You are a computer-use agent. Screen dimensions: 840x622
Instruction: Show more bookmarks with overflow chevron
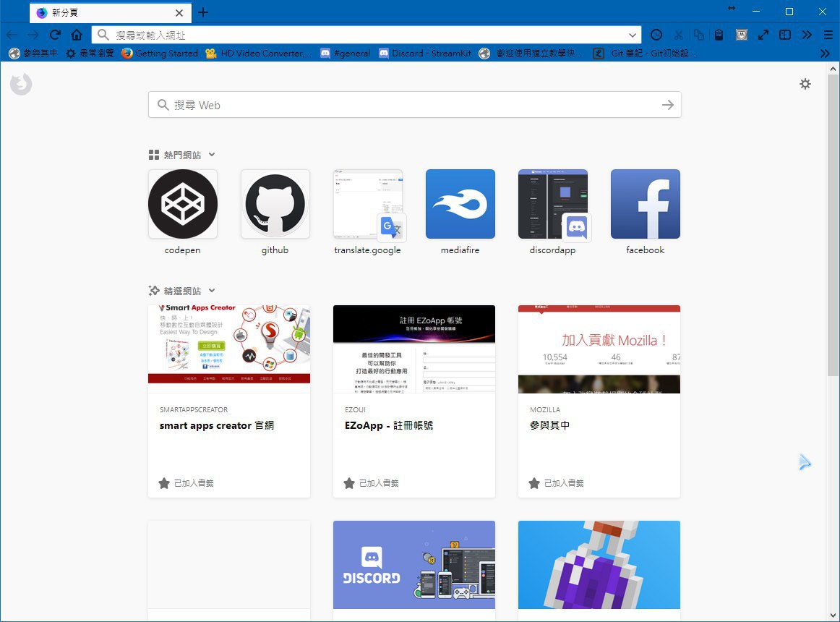pos(825,54)
